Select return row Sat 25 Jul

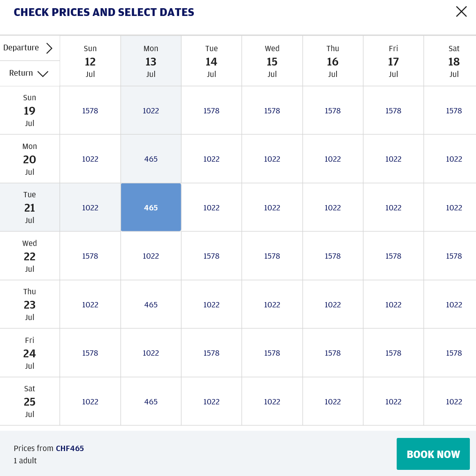click(30, 401)
